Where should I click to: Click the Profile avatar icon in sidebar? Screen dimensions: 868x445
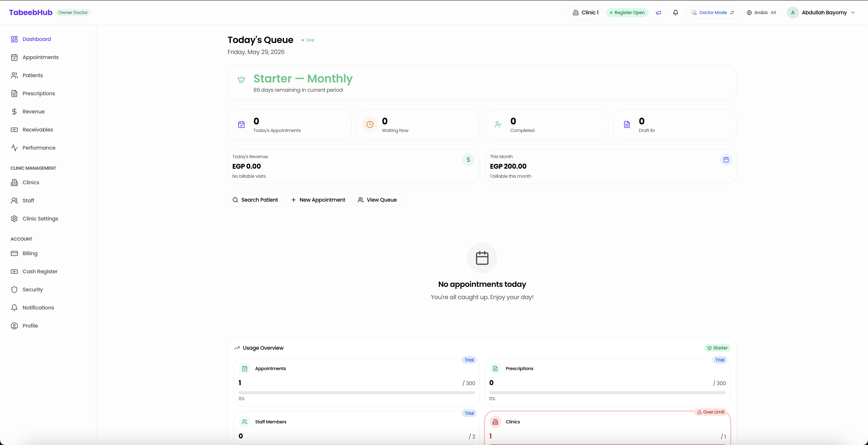coord(14,326)
